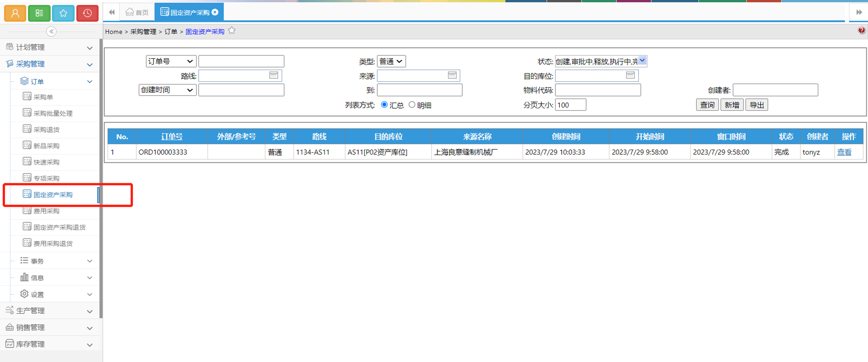Open the 订单号 field selector dropdown

coord(171,61)
